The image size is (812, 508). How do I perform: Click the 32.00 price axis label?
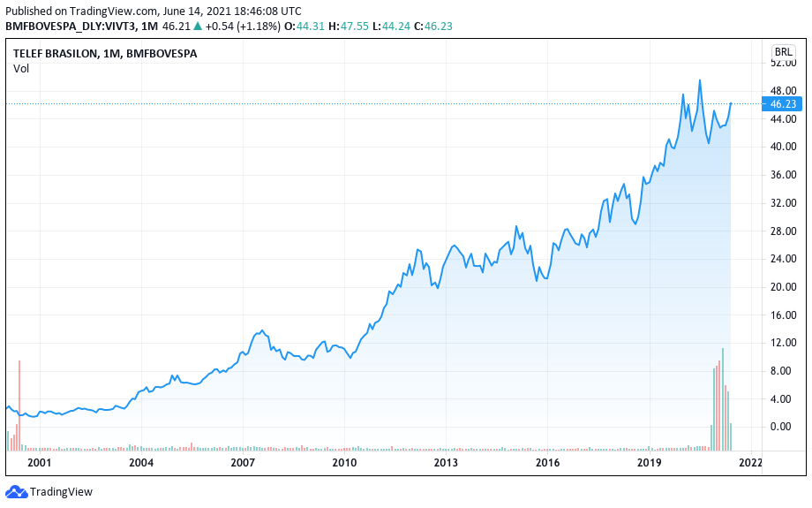point(784,202)
